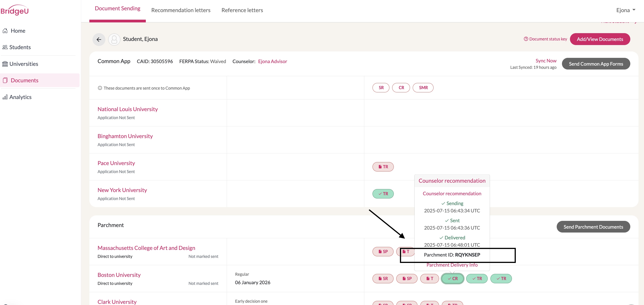Open the Universities sidebar item
Screen dimensions: 644x305
coord(20,64)
